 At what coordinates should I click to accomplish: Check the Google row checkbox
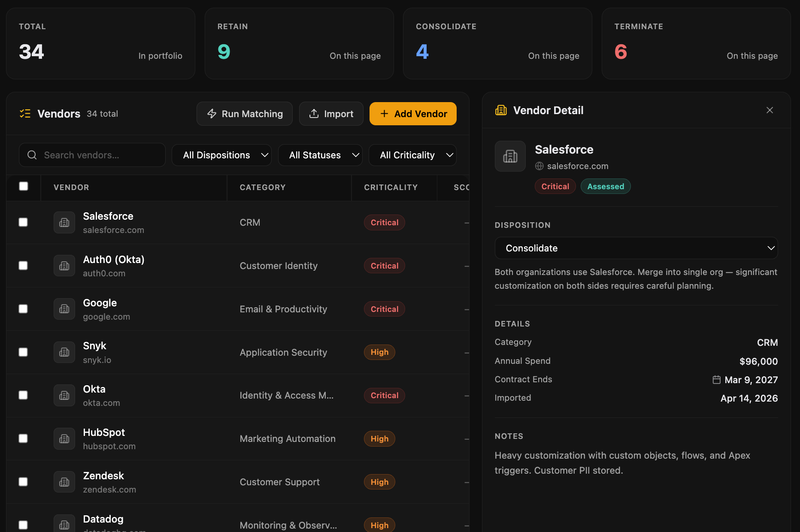click(x=23, y=309)
